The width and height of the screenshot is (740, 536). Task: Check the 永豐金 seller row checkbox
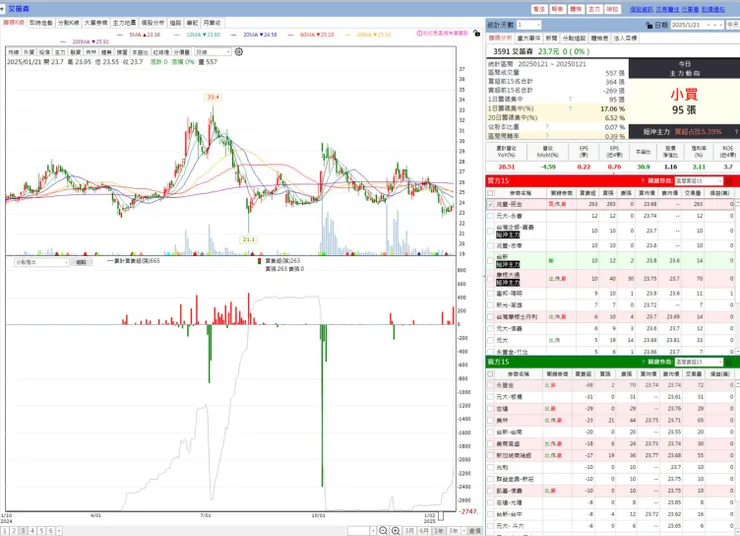point(490,385)
